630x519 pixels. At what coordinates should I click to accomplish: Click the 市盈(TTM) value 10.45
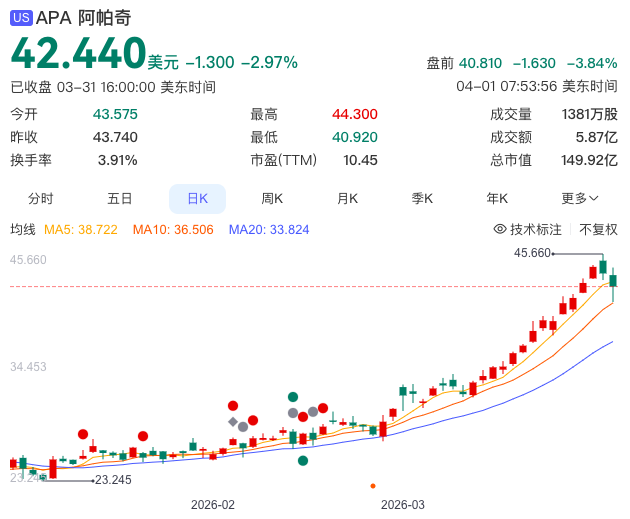coord(360,160)
